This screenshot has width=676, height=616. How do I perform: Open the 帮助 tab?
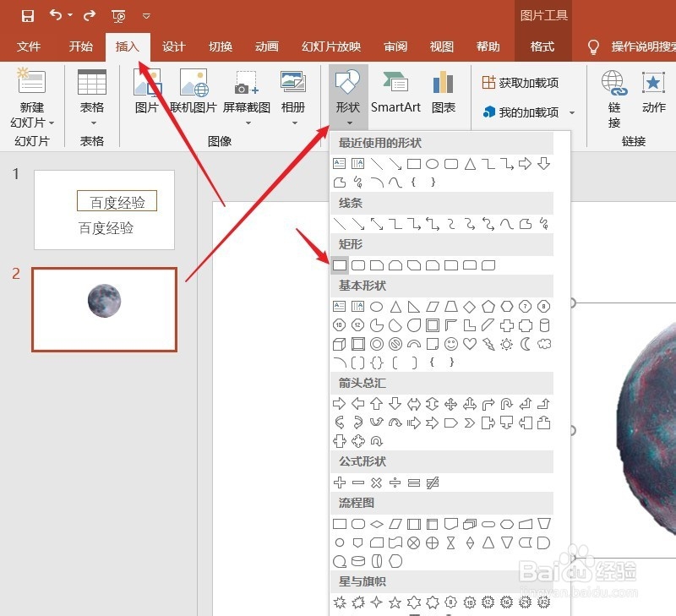(x=488, y=46)
